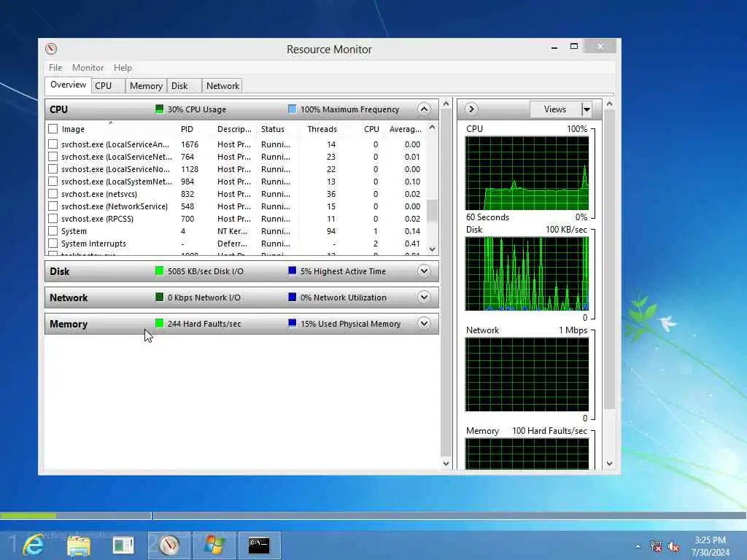The height and width of the screenshot is (560, 747).
Task: Expand the Disk section chevron
Action: click(x=424, y=271)
